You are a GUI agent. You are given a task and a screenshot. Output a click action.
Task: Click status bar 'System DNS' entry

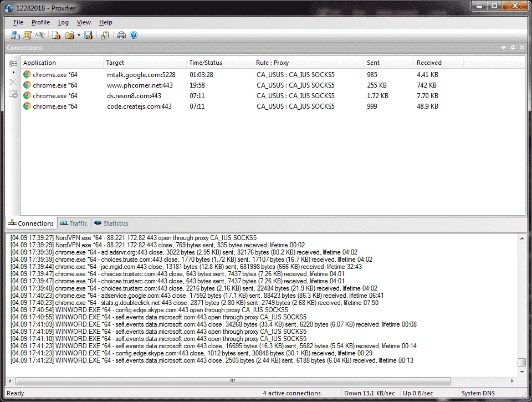coord(478,393)
